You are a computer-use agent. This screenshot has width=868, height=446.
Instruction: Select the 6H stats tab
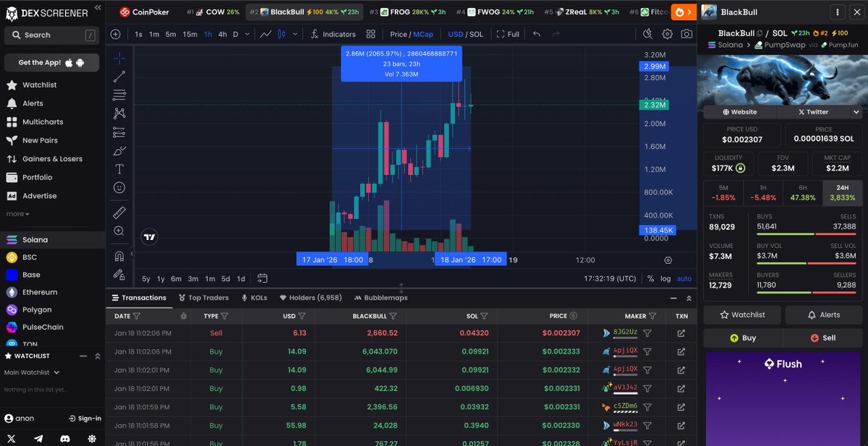[x=803, y=194]
